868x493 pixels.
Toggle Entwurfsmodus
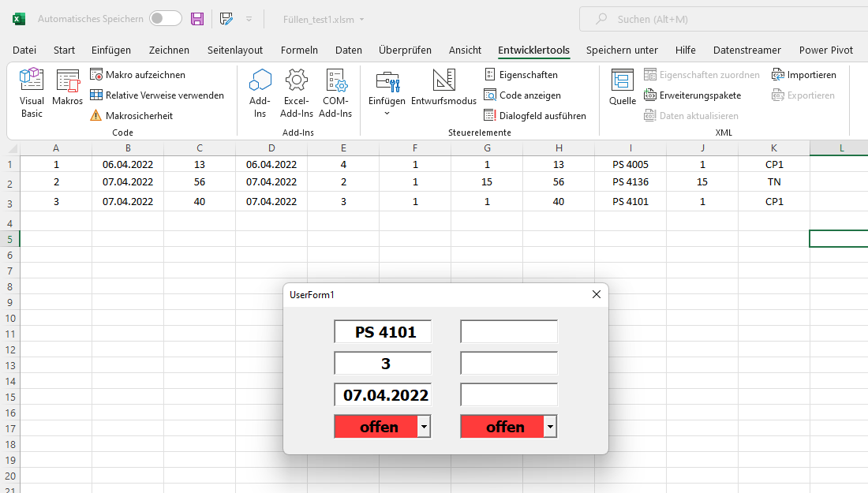point(444,88)
